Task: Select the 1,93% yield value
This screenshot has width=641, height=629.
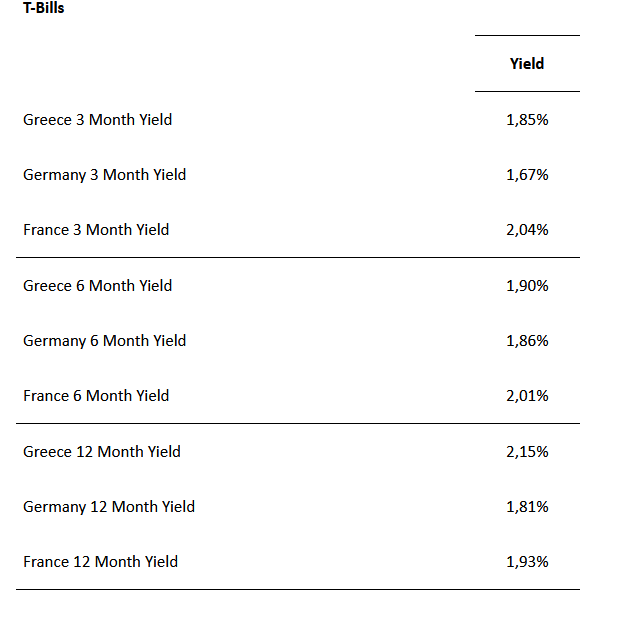Action: click(x=527, y=562)
